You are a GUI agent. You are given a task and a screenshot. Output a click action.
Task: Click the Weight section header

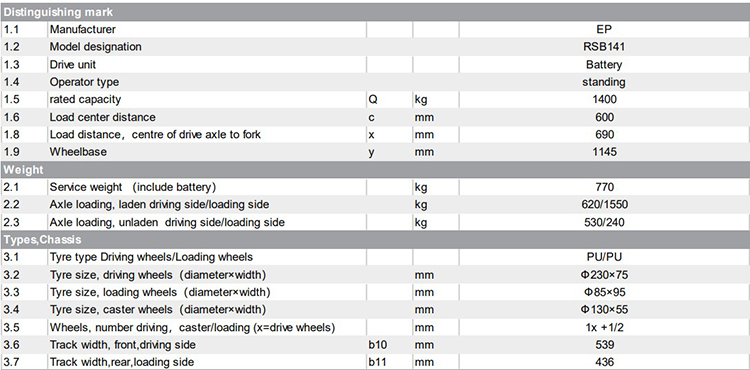(23, 170)
